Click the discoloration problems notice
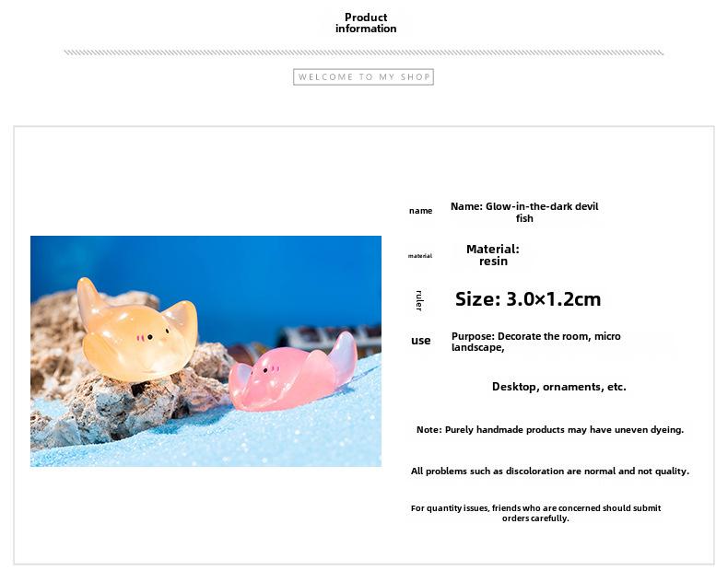Screen dimensions: 728x582 (550, 471)
